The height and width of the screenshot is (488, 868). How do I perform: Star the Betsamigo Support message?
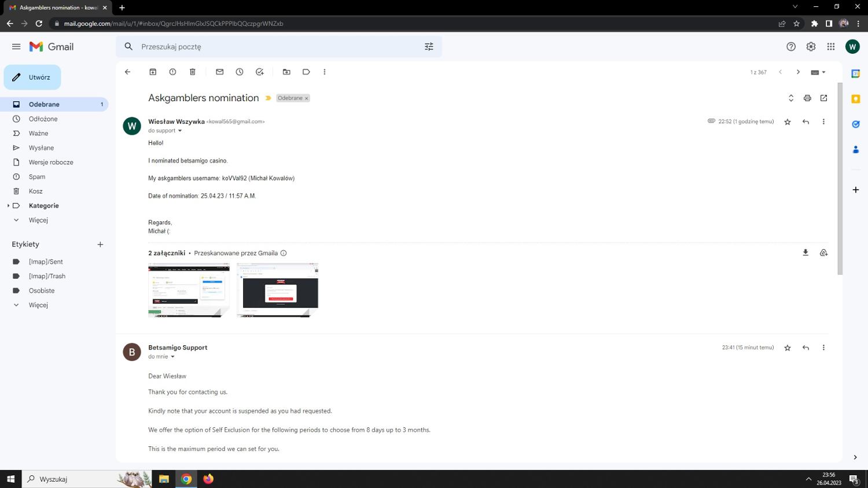(x=787, y=348)
